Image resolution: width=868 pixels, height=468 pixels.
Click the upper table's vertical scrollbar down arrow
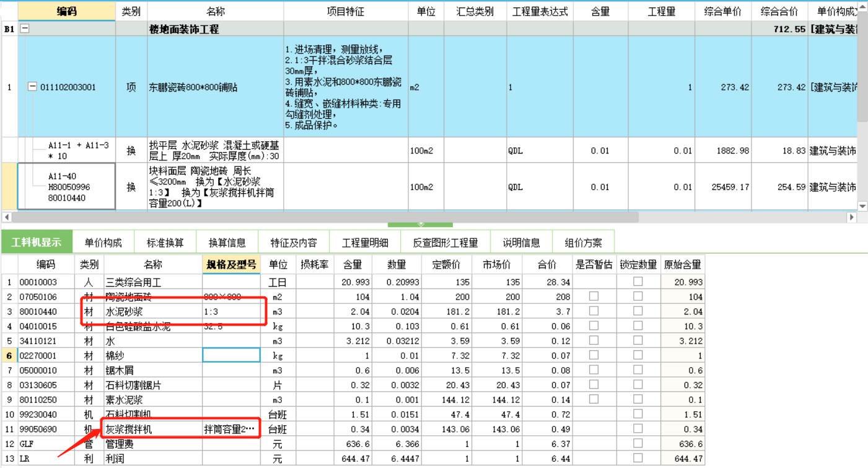click(x=862, y=206)
